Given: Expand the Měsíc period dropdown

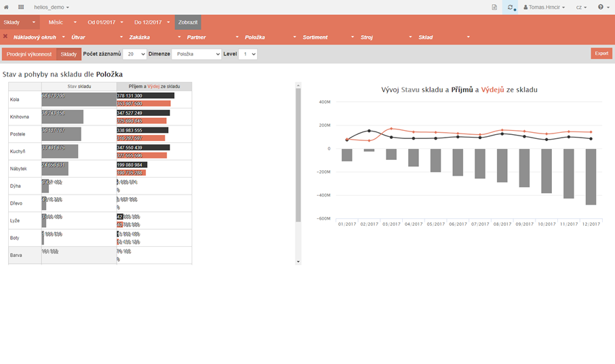Looking at the screenshot, I should pos(62,22).
